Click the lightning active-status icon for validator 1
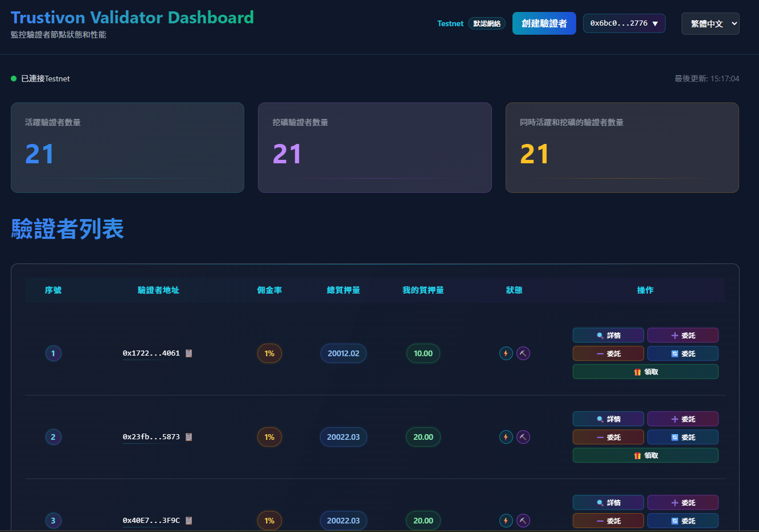 506,353
